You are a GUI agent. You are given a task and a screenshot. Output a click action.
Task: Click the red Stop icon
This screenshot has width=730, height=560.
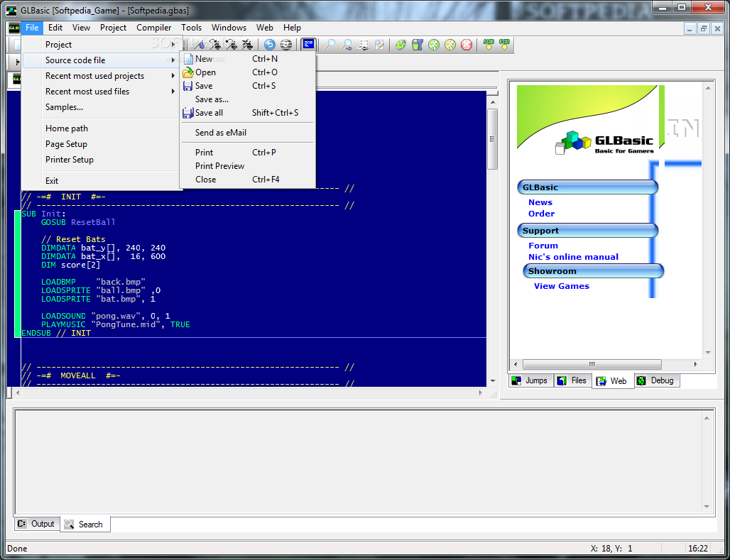coord(466,45)
